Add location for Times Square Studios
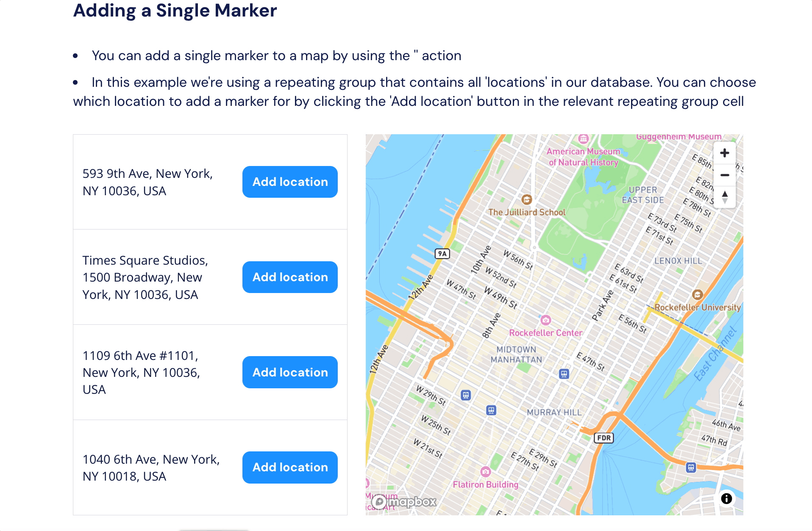This screenshot has width=812, height=531. (x=290, y=277)
